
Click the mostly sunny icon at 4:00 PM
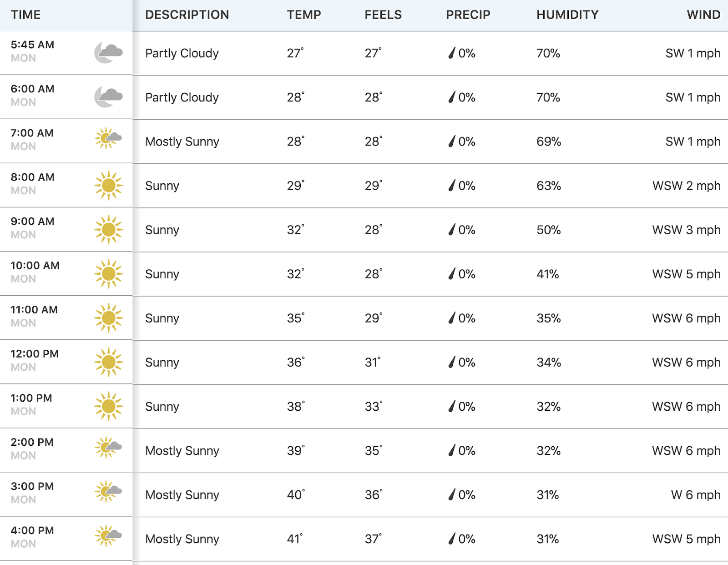[x=108, y=535]
